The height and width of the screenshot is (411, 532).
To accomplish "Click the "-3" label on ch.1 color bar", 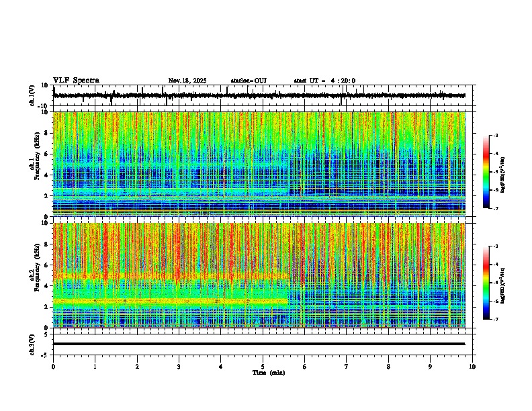I will (495, 136).
